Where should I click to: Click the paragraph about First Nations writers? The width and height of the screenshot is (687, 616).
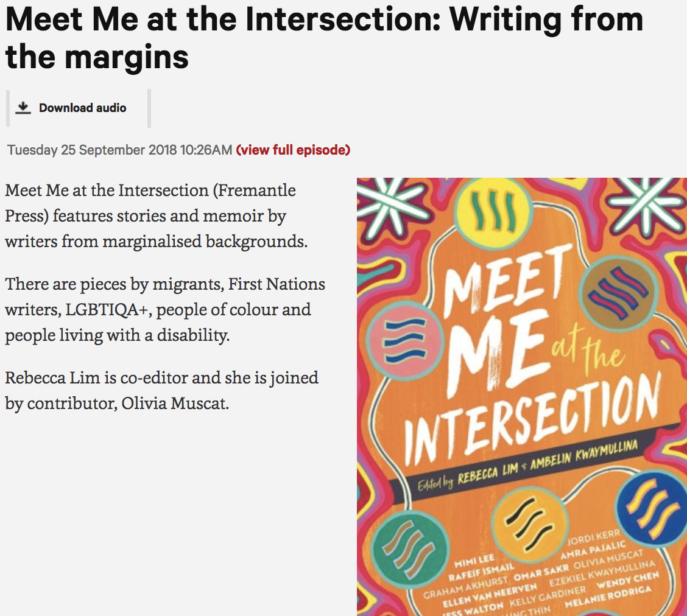click(x=164, y=309)
